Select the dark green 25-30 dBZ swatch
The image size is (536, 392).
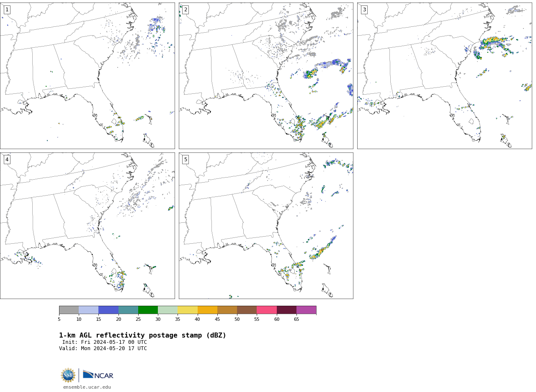click(148, 310)
